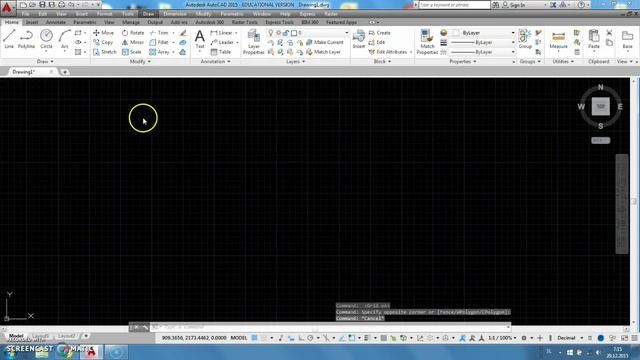640x360 pixels.
Task: Open the Draw menu
Action: pos(148,14)
